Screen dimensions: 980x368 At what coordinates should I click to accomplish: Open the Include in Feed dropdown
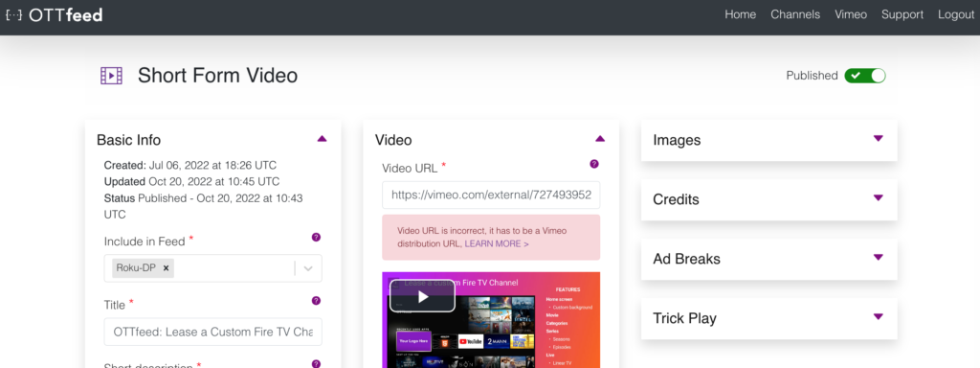308,268
